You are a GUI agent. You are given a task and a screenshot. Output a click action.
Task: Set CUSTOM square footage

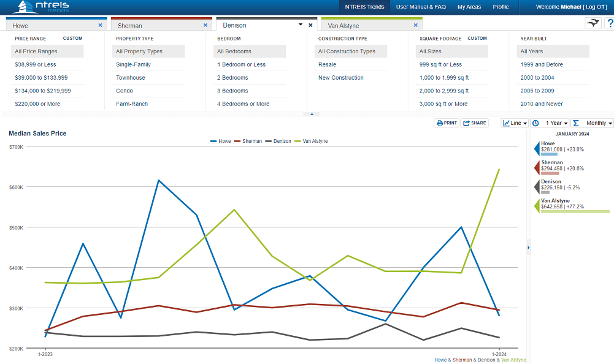click(x=477, y=39)
